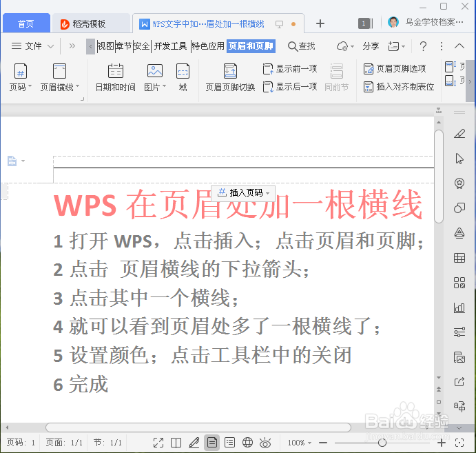This screenshot has width=476, height=453.
Task: Open the 文件 file menu
Action: (32, 46)
